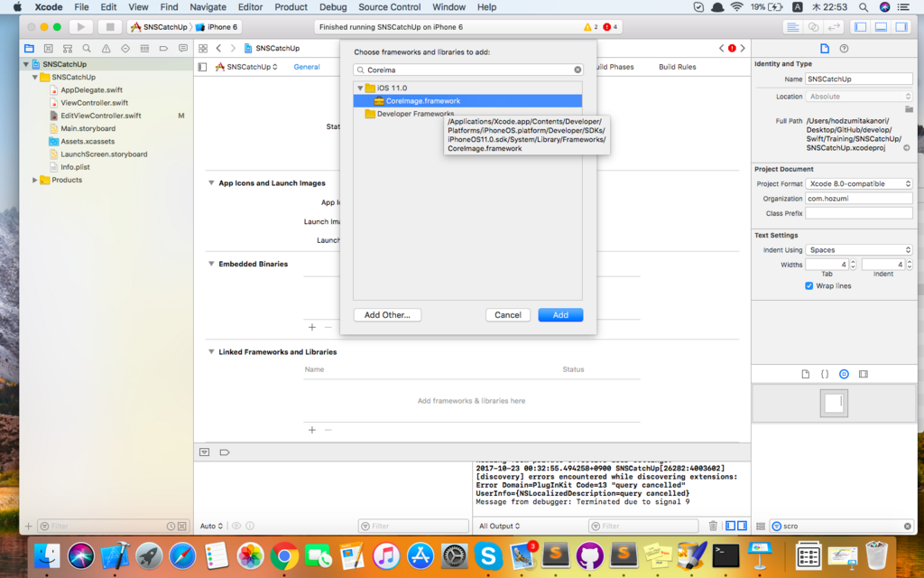Show only the variables view pane
The image size is (924, 578).
[x=731, y=526]
